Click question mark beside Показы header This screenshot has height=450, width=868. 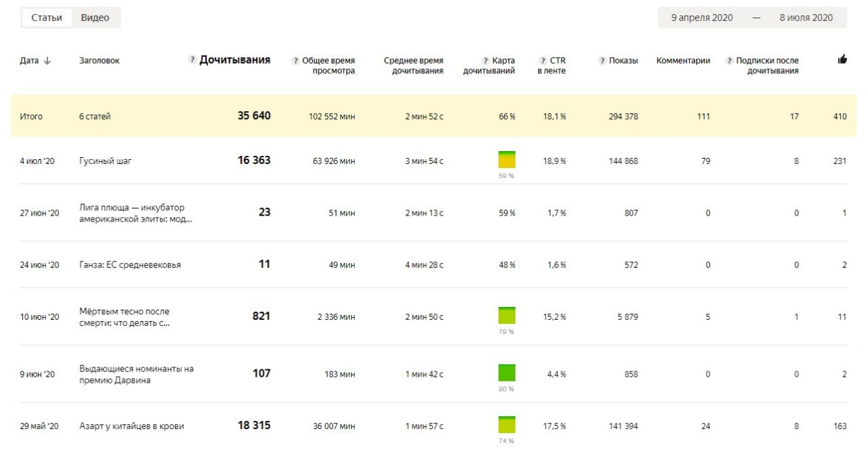(x=602, y=61)
